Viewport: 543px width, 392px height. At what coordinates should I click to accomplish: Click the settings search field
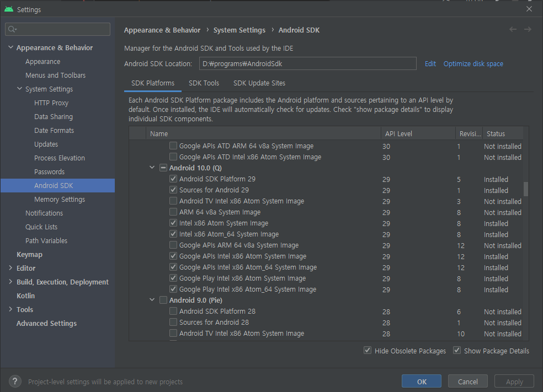point(58,29)
